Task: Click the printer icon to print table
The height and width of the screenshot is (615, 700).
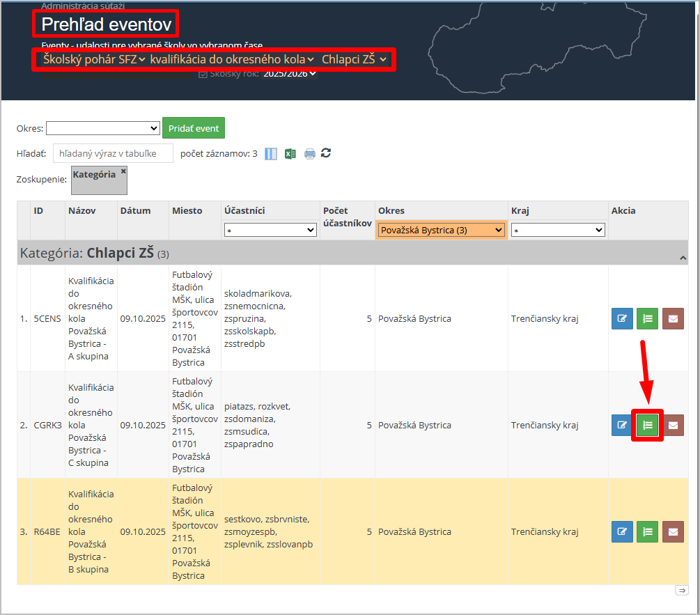Action: 309,153
